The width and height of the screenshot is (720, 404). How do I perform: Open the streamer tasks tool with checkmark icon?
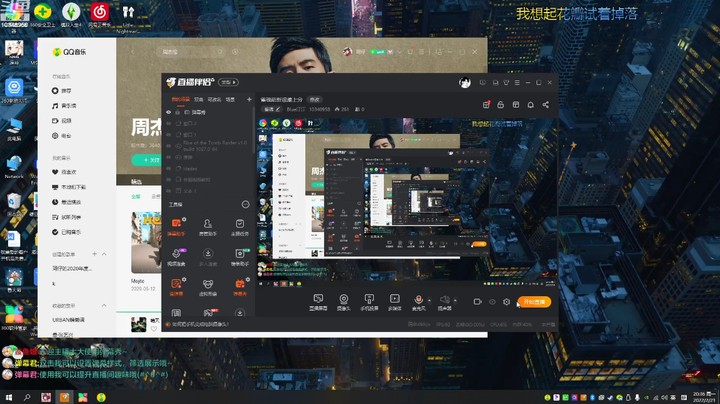tap(240, 227)
